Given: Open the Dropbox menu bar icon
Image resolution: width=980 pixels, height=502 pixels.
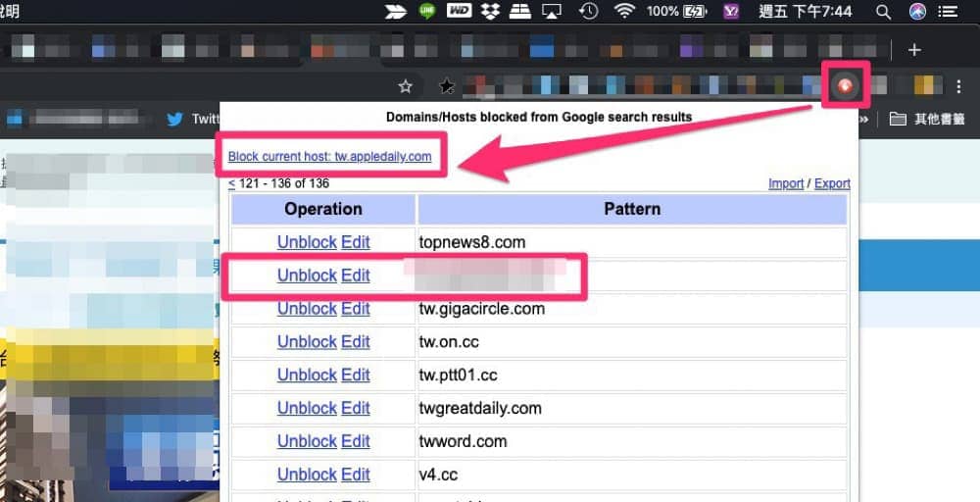Looking at the screenshot, I should [x=490, y=11].
